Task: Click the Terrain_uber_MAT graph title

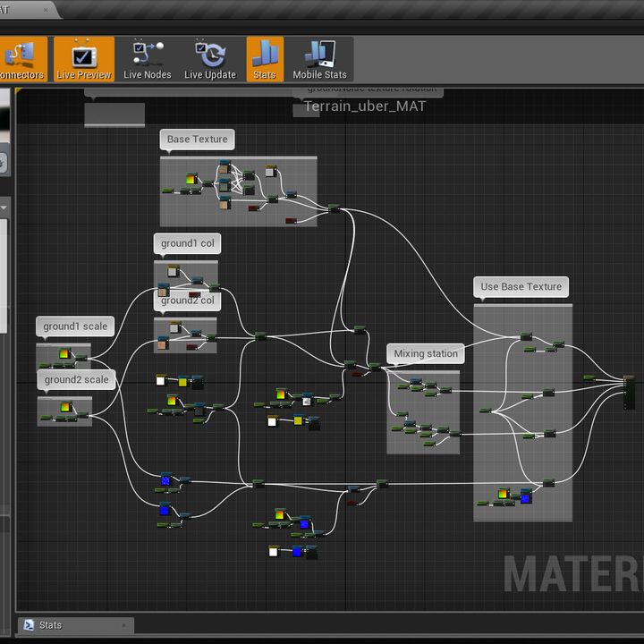Action: pos(365,106)
